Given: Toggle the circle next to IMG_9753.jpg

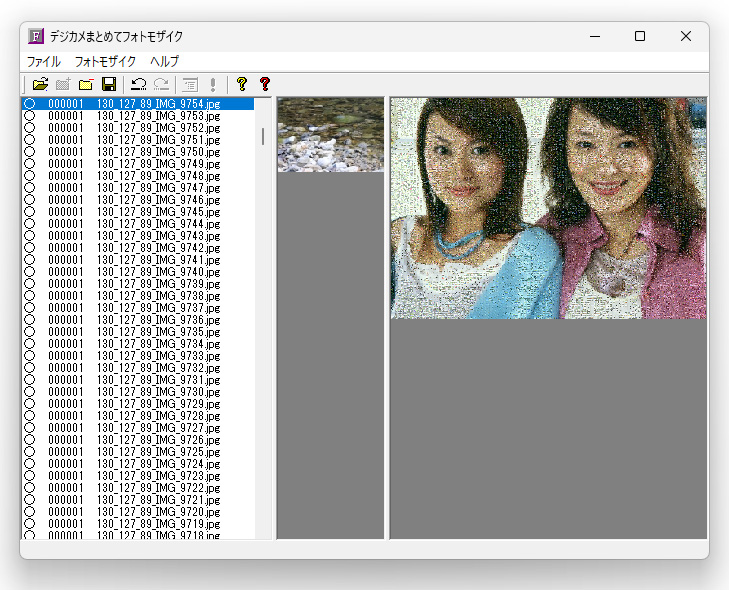Looking at the screenshot, I should pyautogui.click(x=30, y=115).
